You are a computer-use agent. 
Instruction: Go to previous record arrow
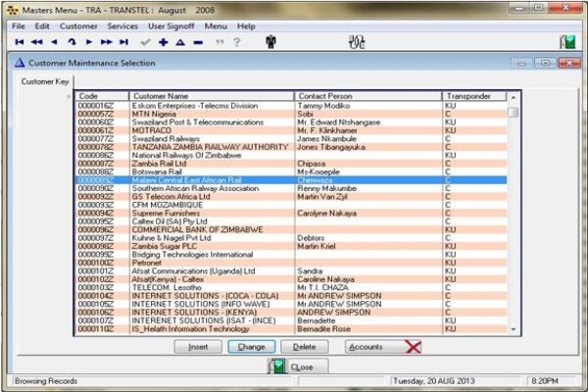54,42
